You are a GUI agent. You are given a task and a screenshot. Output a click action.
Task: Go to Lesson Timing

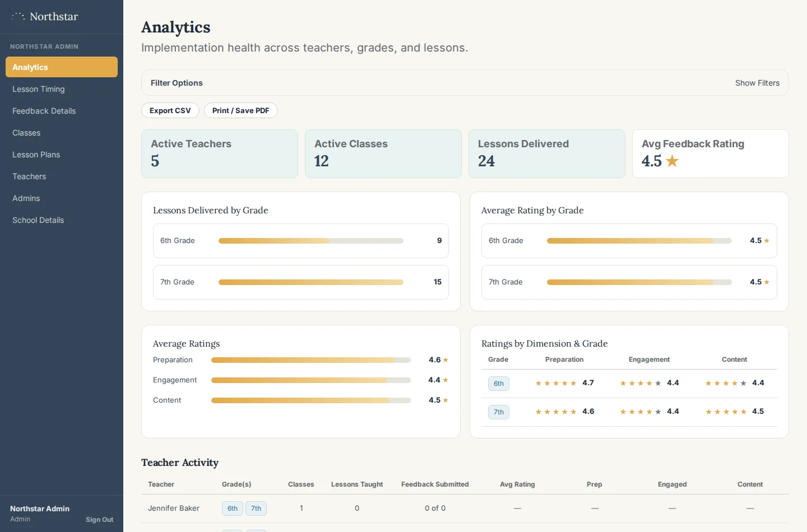coord(62,89)
